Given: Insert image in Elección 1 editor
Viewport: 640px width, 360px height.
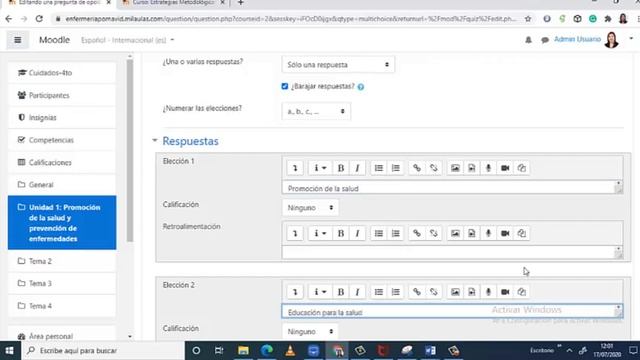Looking at the screenshot, I should (x=455, y=168).
